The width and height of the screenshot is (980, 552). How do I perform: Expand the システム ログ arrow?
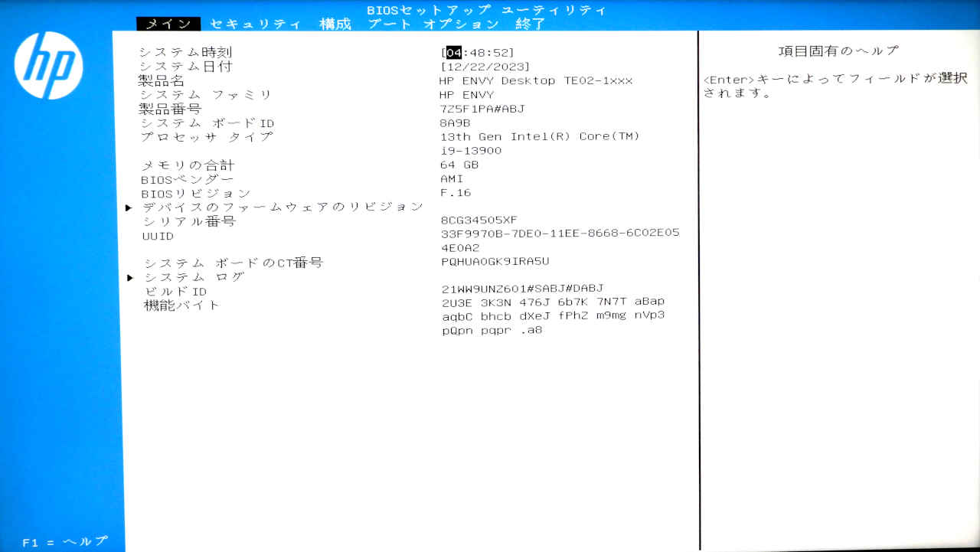[129, 277]
